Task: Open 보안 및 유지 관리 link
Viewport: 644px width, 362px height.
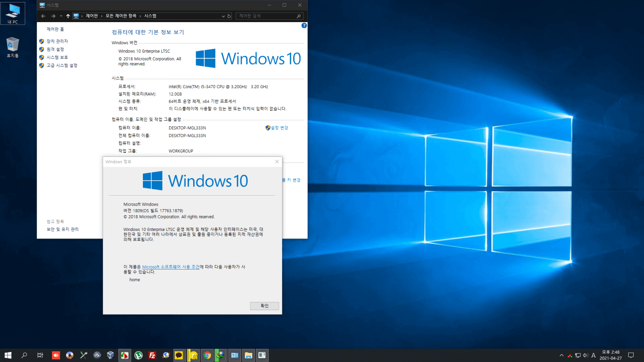Action: [x=62, y=229]
